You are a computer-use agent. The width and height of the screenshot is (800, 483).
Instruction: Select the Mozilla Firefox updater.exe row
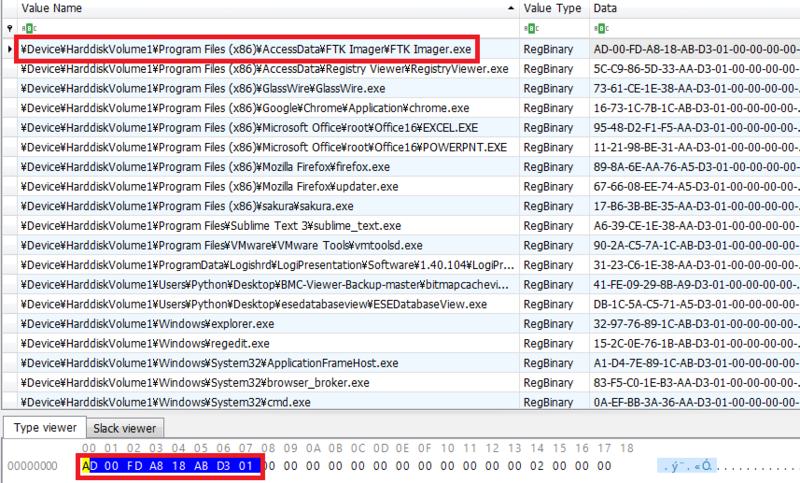point(401,187)
